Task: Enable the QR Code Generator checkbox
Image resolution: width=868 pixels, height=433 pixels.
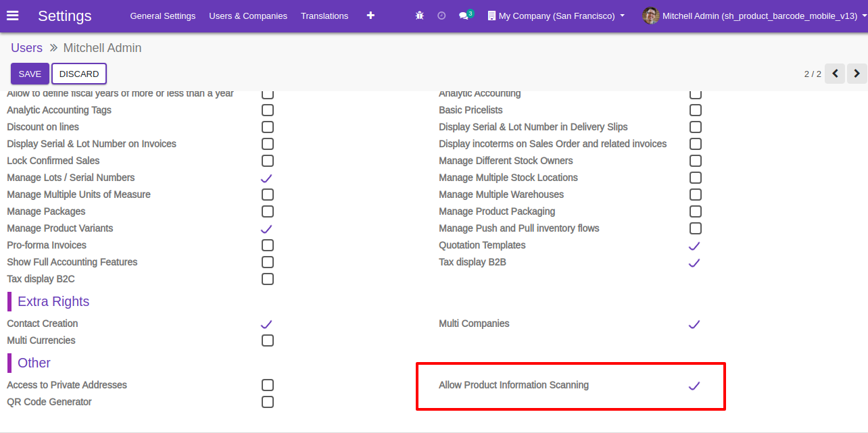Action: click(x=268, y=402)
